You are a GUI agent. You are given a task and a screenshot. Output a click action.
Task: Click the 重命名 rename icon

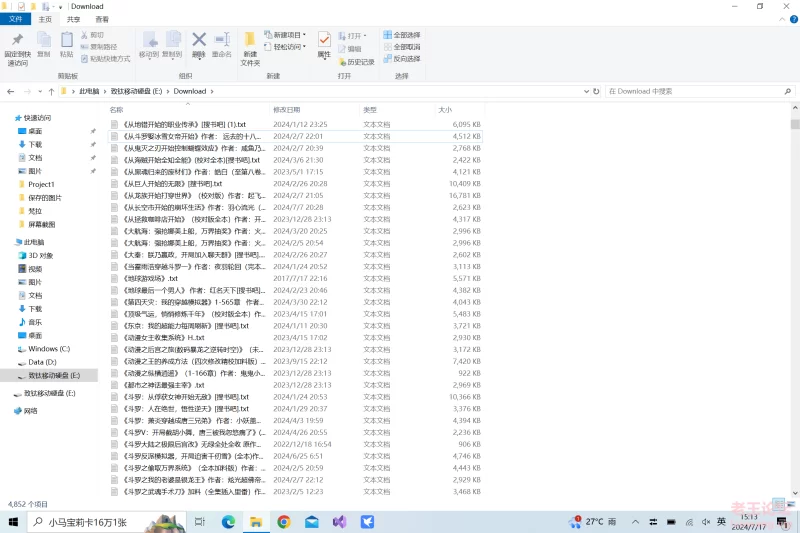(x=222, y=39)
